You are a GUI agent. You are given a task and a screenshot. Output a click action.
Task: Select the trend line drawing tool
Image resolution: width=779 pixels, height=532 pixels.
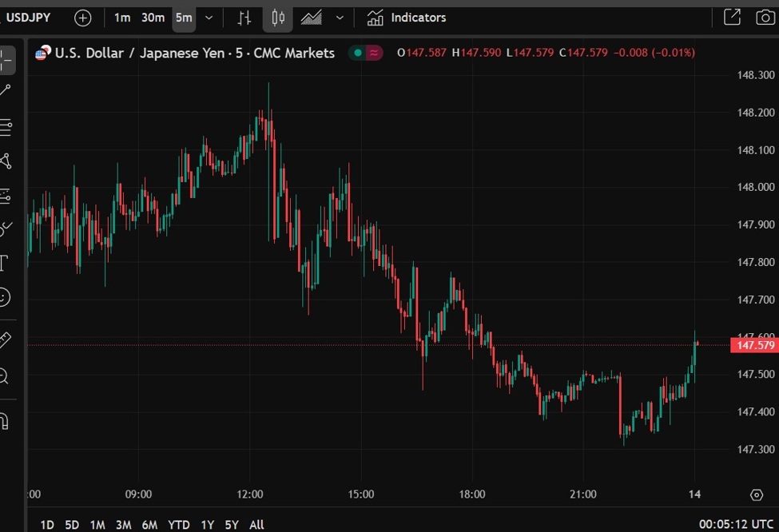point(6,91)
